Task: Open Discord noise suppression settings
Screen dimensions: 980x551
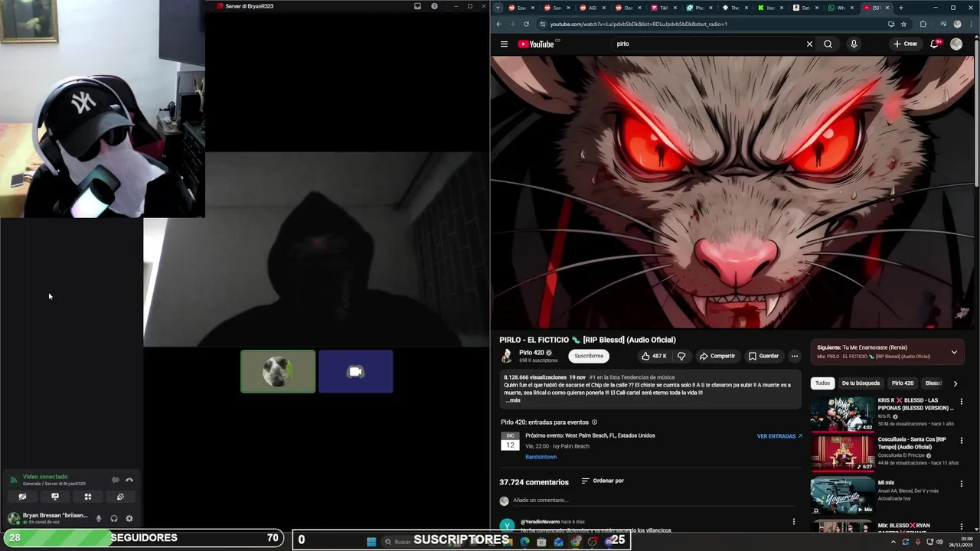Action: tap(116, 480)
